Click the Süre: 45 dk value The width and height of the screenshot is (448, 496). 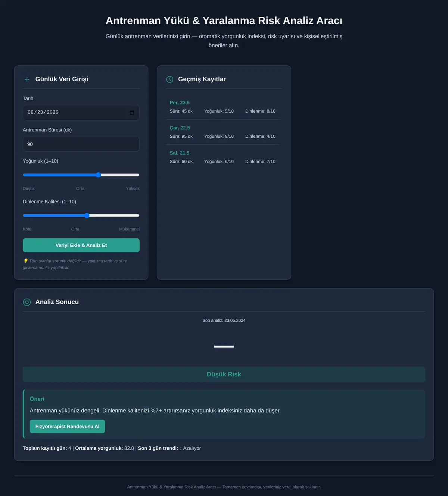tap(181, 111)
